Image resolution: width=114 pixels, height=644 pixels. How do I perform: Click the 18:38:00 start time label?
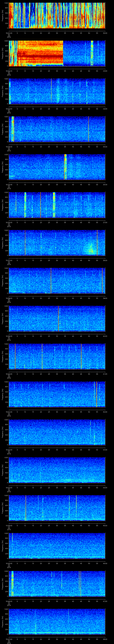point(9,298)
